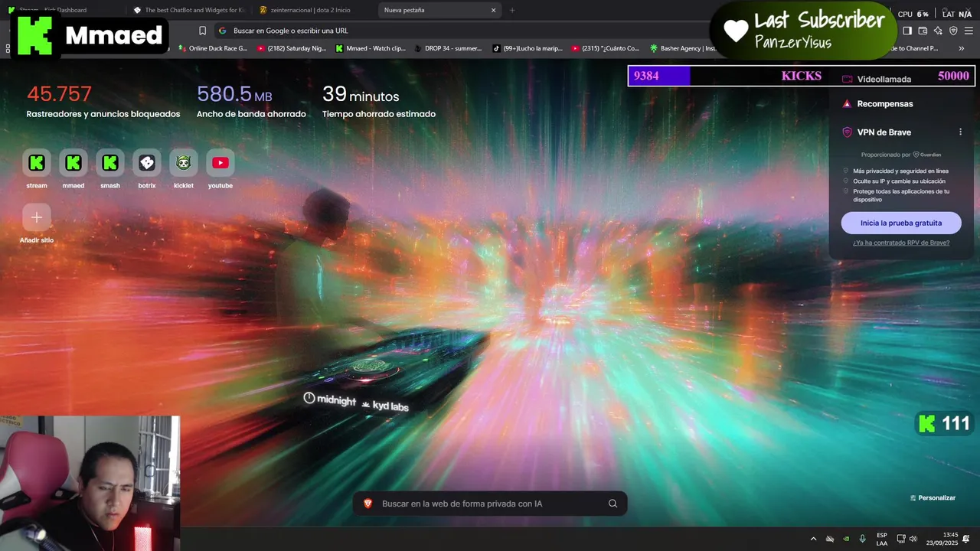
Task: Open the kicklet shortcut tile
Action: [184, 162]
